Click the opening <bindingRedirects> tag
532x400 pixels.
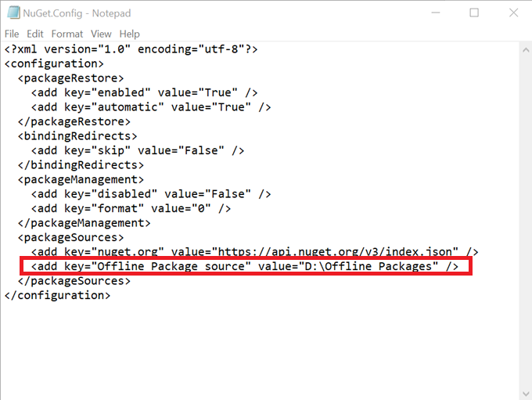77,136
